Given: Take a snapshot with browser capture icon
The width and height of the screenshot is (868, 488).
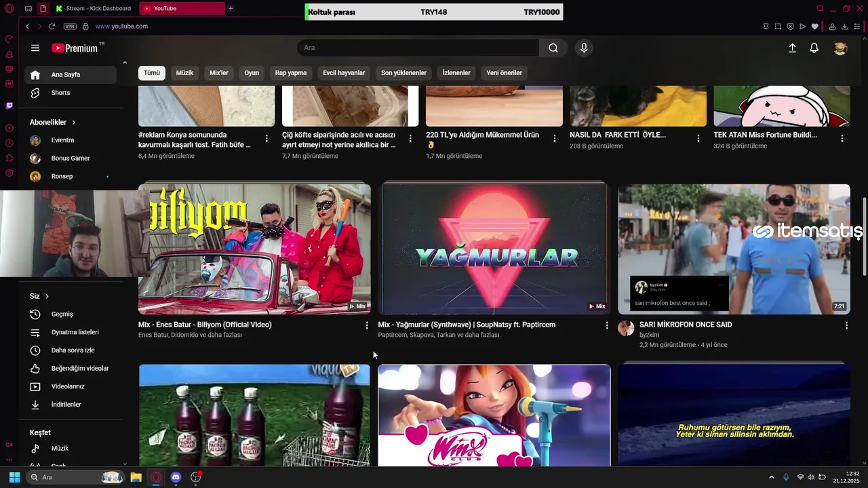Looking at the screenshot, I should 778,26.
